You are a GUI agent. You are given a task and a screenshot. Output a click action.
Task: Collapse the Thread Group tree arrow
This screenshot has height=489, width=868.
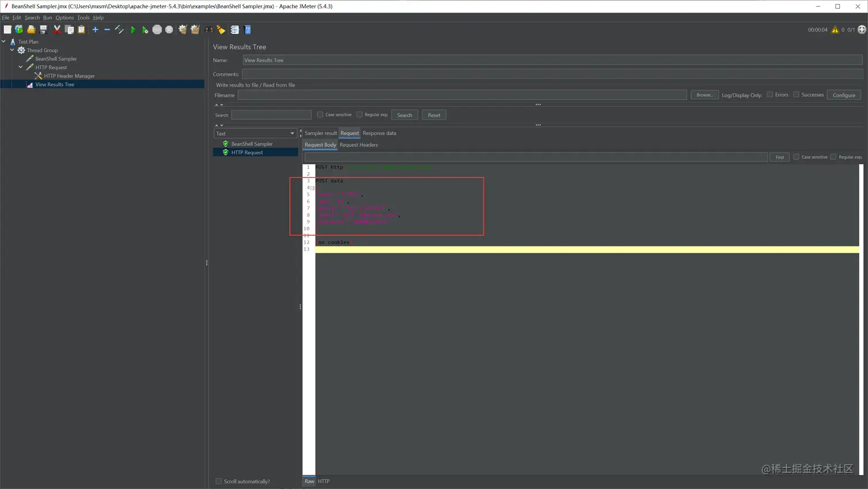tap(12, 50)
